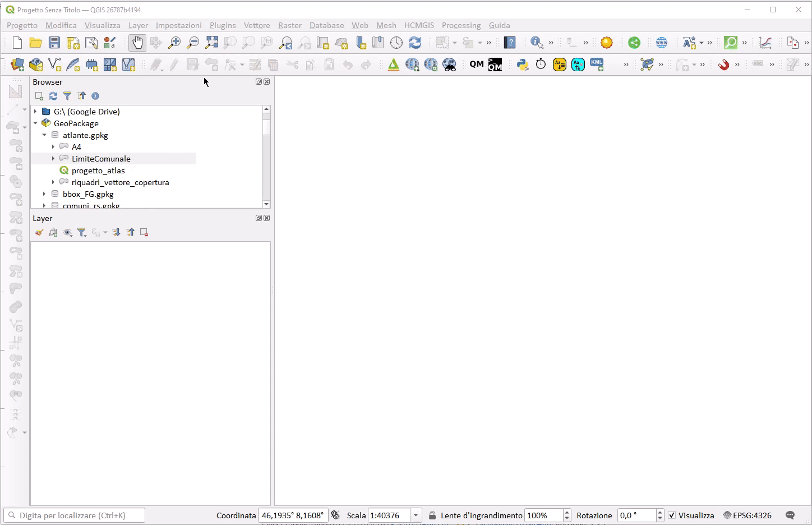Image resolution: width=812 pixels, height=525 pixels.
Task: Open manage map themes eye icon
Action: (x=68, y=232)
